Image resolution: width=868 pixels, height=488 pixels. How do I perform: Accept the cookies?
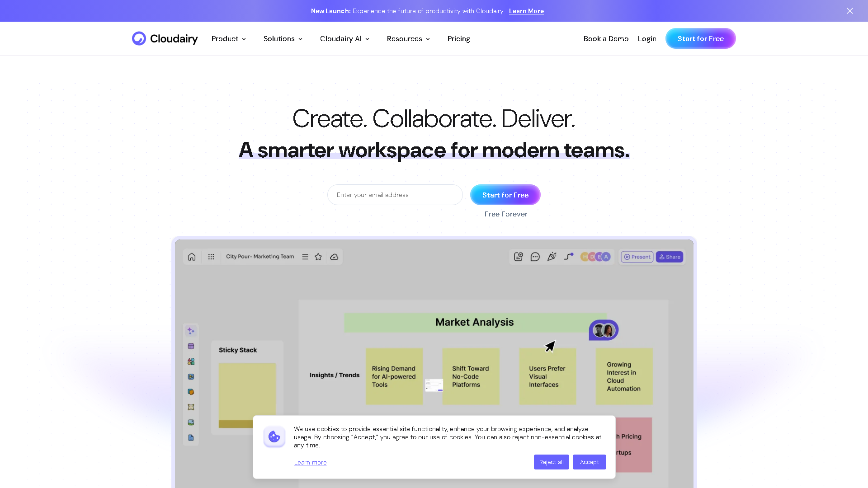coord(589,462)
